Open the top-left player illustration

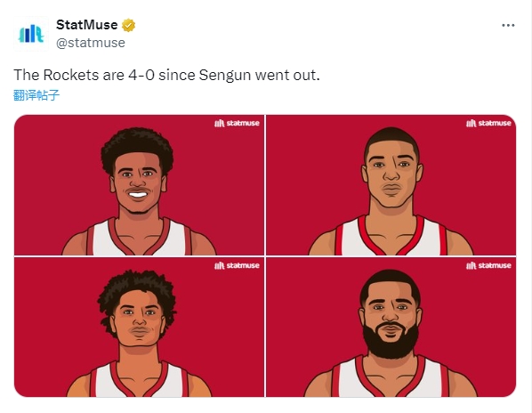pyautogui.click(x=139, y=185)
